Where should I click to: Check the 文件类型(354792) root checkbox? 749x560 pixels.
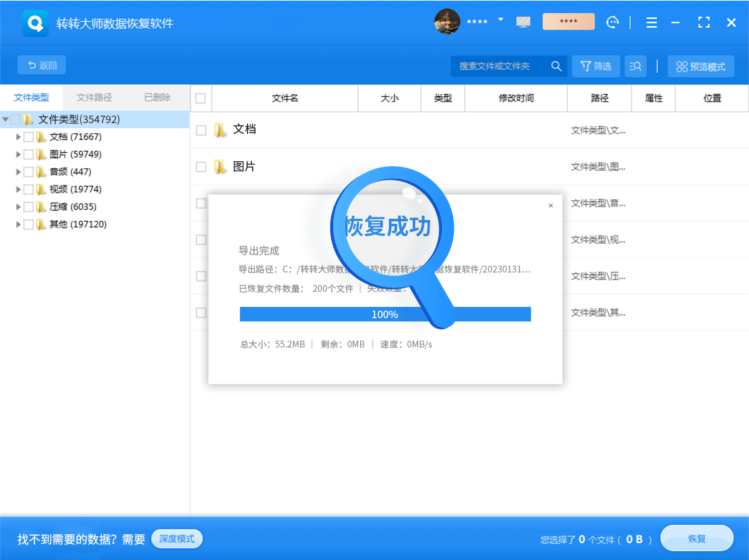point(15,119)
